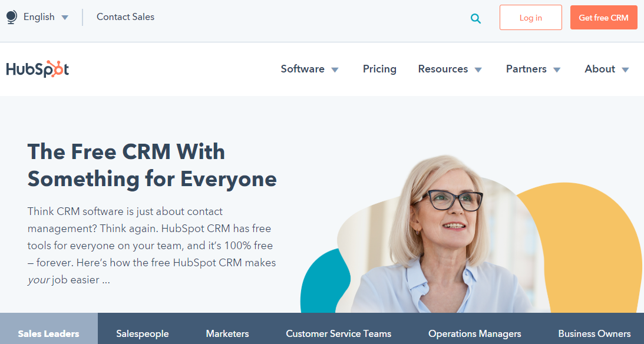644x344 pixels.
Task: Go to the Pricing page
Action: [x=379, y=69]
